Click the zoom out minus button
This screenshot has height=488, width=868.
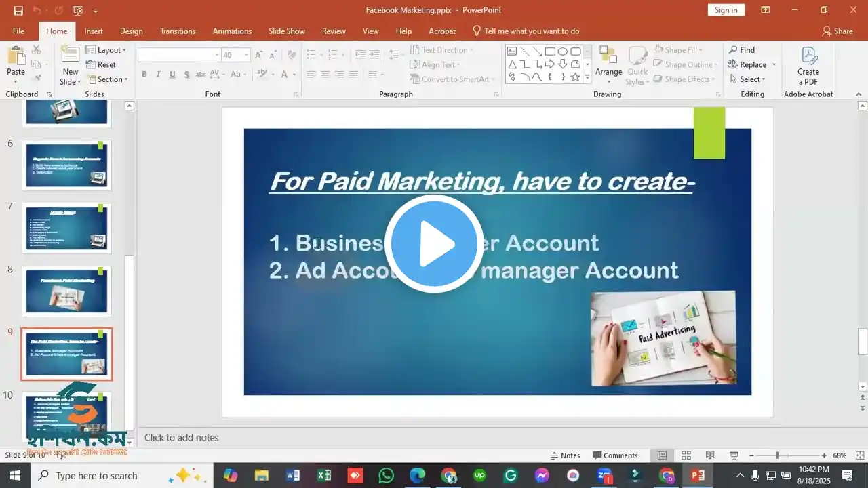(751, 455)
